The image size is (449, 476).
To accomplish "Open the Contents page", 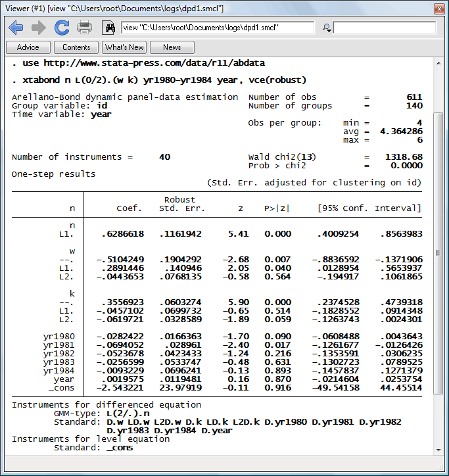I will pos(76,47).
